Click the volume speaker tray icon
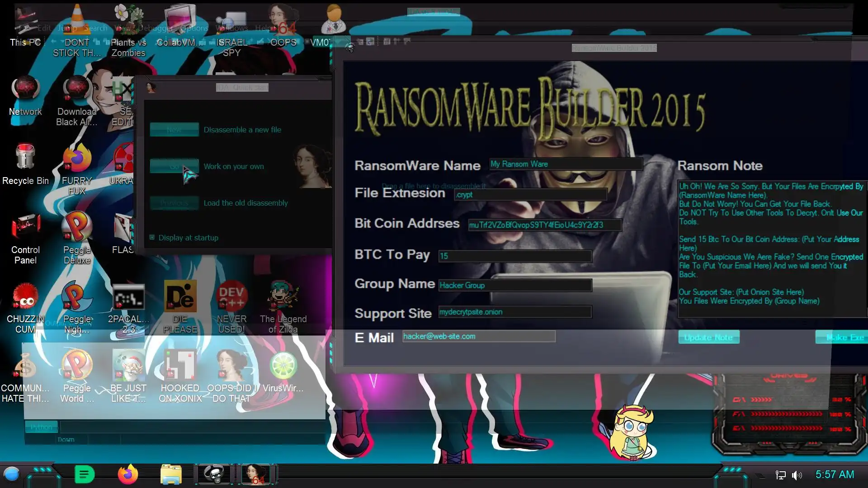Screen dimensions: 868x488 797,475
